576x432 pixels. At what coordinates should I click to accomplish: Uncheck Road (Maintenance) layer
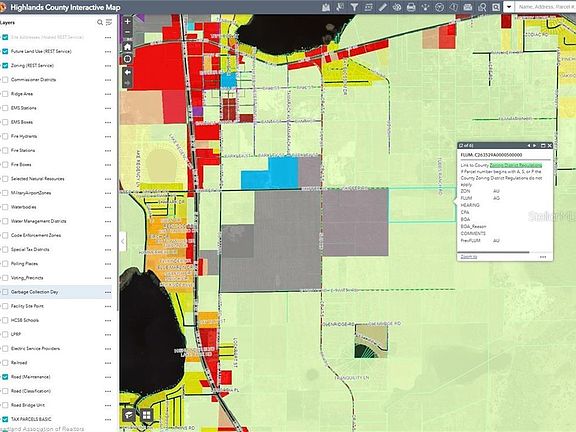(x=5, y=377)
